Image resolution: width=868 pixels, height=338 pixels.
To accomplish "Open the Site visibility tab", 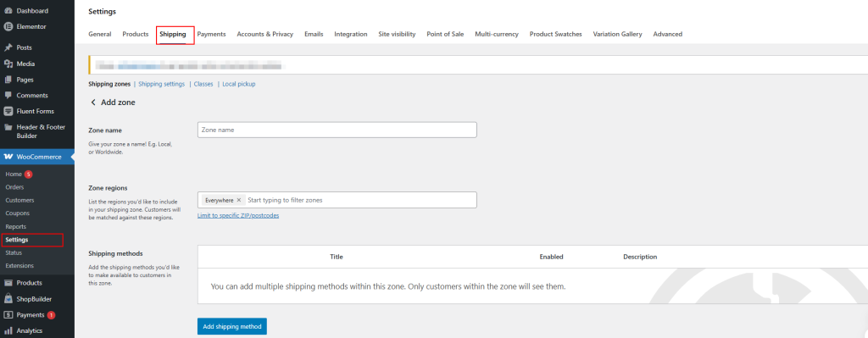I will (397, 34).
